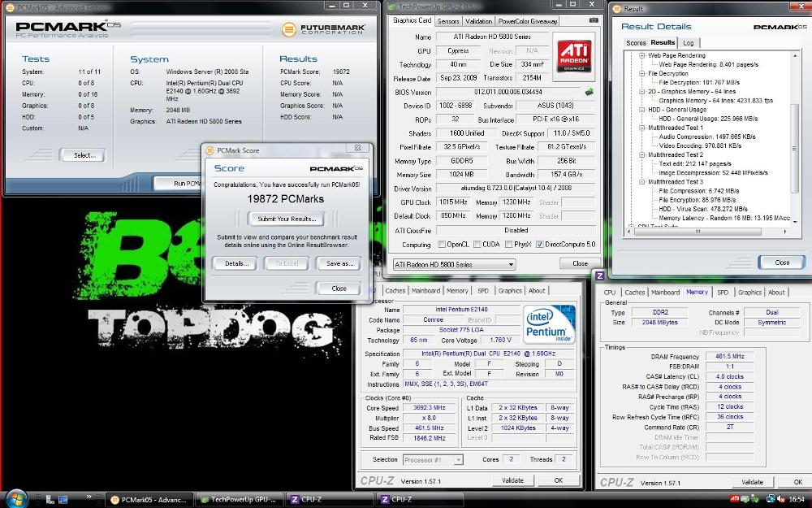Click the Result window title bar icon
Screen dimensions: 812x508
[x=617, y=8]
